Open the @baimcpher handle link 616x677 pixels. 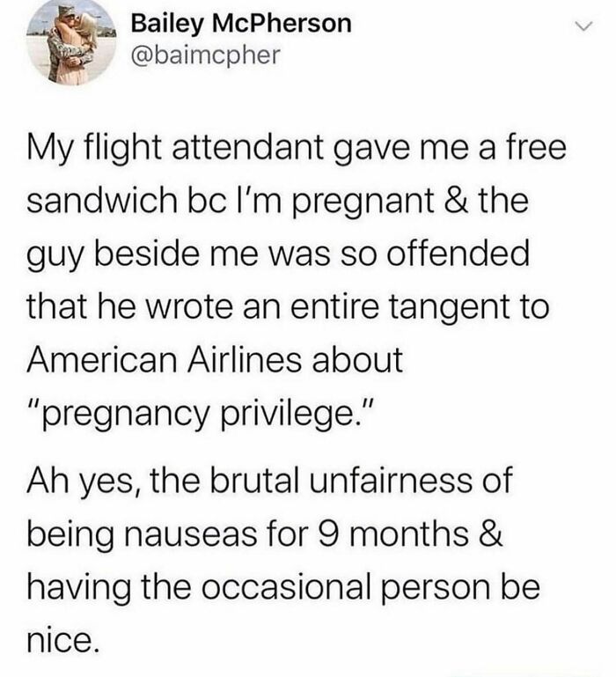(205, 55)
